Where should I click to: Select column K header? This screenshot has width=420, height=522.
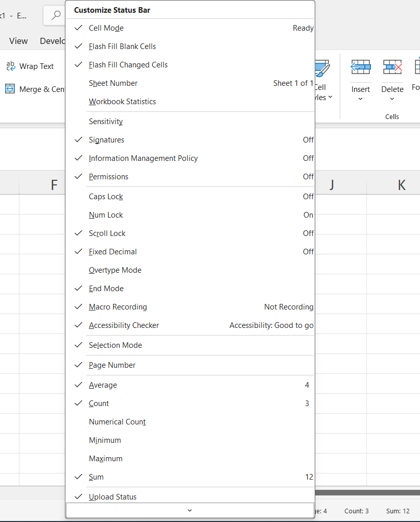pyautogui.click(x=401, y=185)
